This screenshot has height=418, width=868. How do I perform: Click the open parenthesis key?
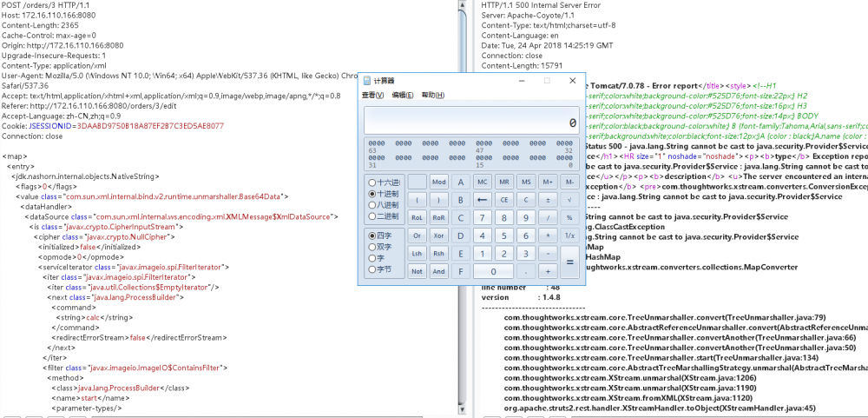tap(418, 200)
